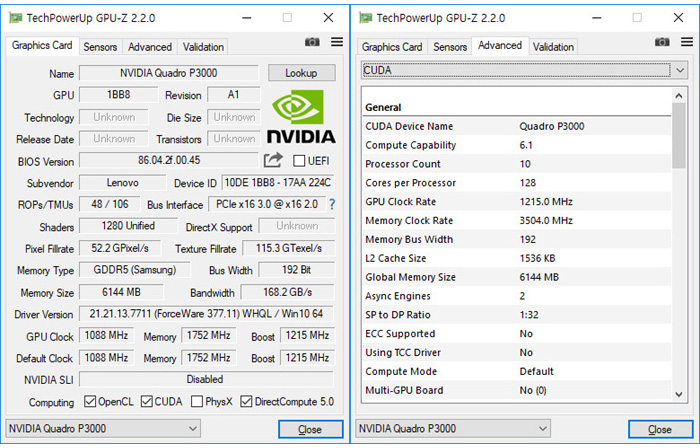Select the Processor Count row
The height and width of the screenshot is (448, 700).
click(517, 164)
